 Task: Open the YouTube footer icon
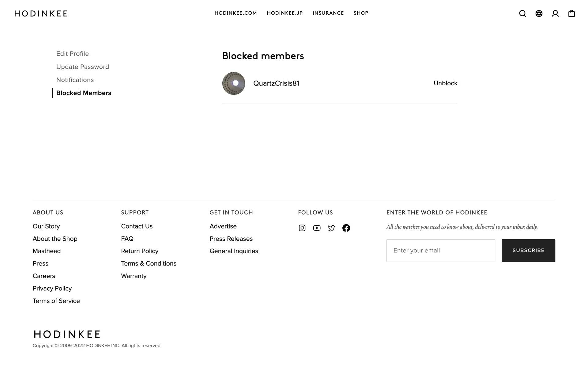pos(317,228)
